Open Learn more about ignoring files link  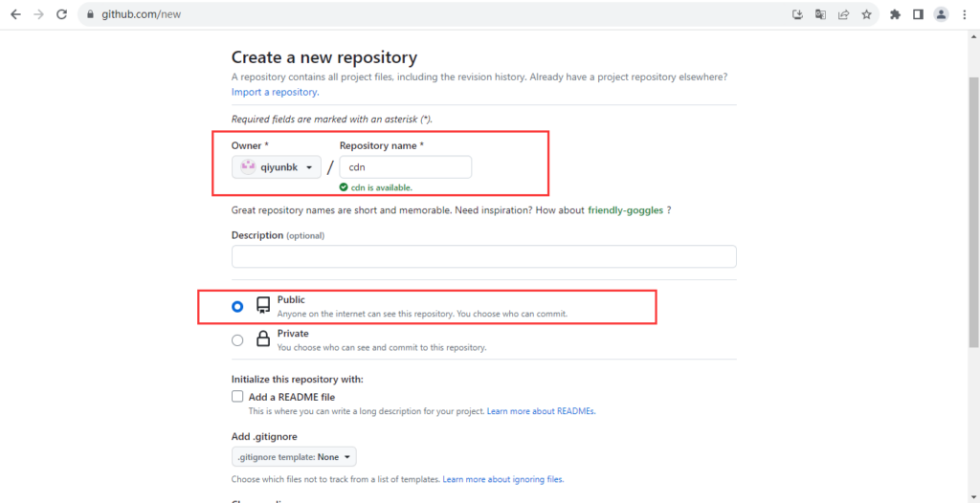pos(503,480)
